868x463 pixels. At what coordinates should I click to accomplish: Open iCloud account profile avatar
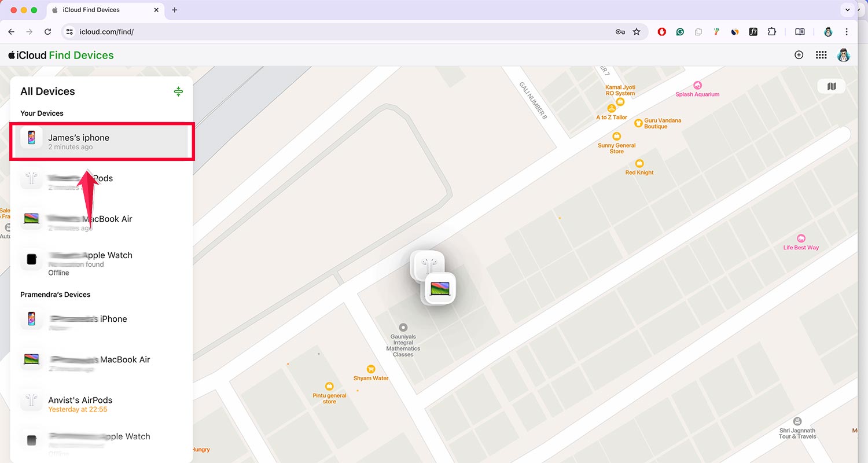tap(843, 55)
